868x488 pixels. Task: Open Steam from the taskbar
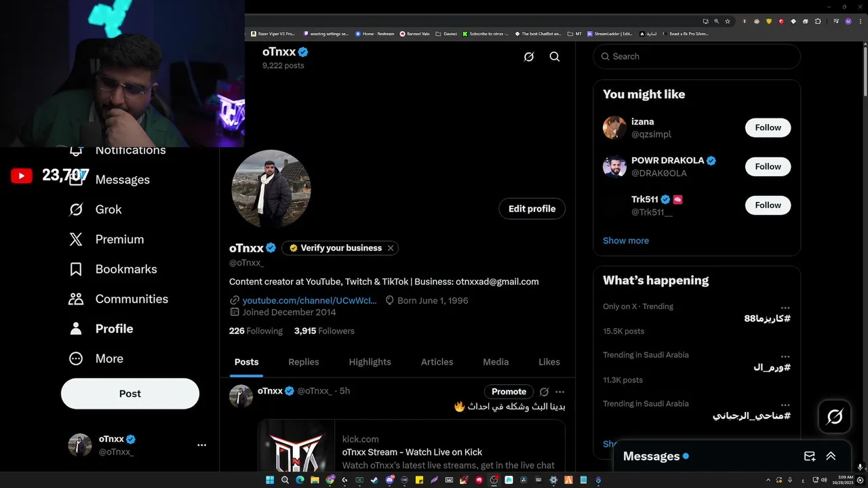[374, 480]
